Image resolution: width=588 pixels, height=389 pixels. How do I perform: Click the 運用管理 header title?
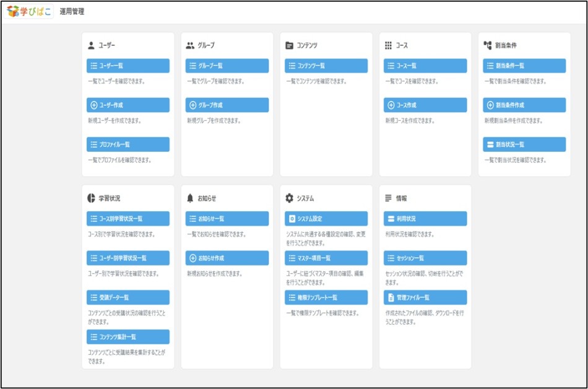(x=72, y=12)
